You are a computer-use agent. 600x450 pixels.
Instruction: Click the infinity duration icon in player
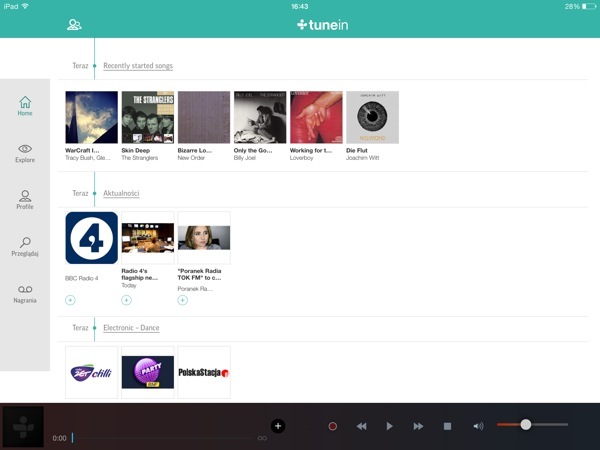click(x=262, y=438)
